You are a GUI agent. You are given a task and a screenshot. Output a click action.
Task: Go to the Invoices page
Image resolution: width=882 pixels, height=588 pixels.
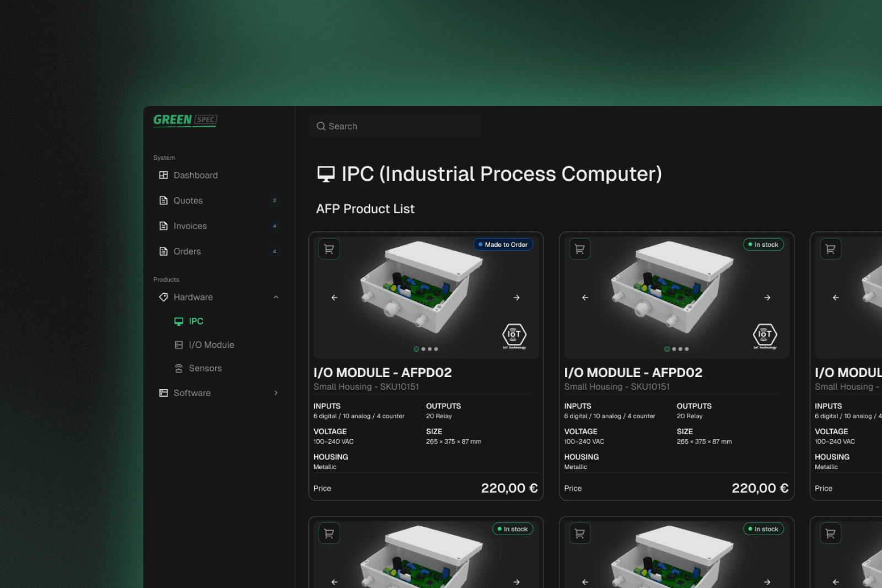click(190, 226)
